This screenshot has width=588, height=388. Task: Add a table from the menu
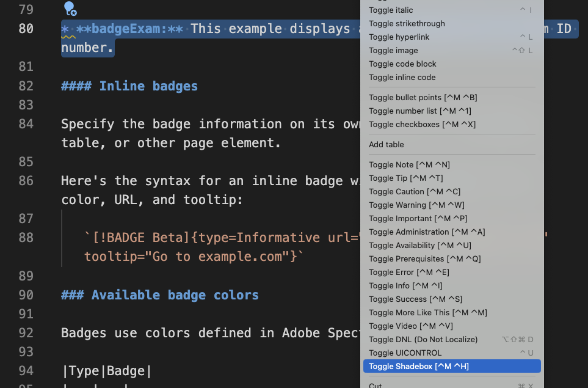[386, 144]
